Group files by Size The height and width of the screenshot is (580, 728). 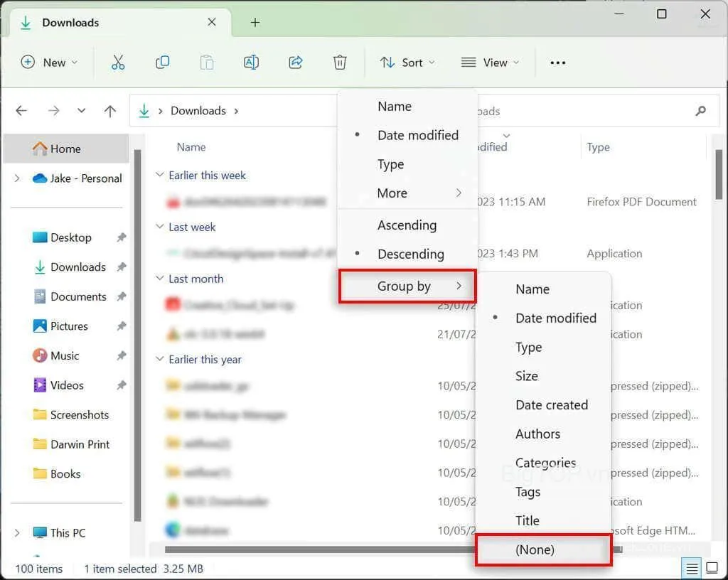tap(527, 376)
